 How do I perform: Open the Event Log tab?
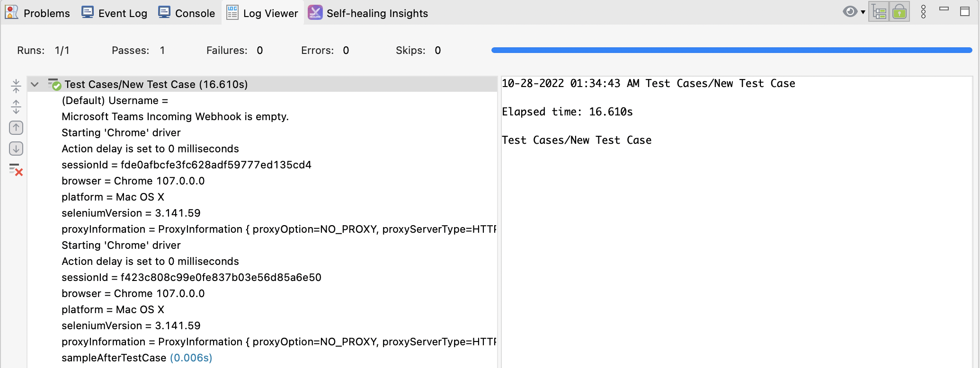point(114,13)
